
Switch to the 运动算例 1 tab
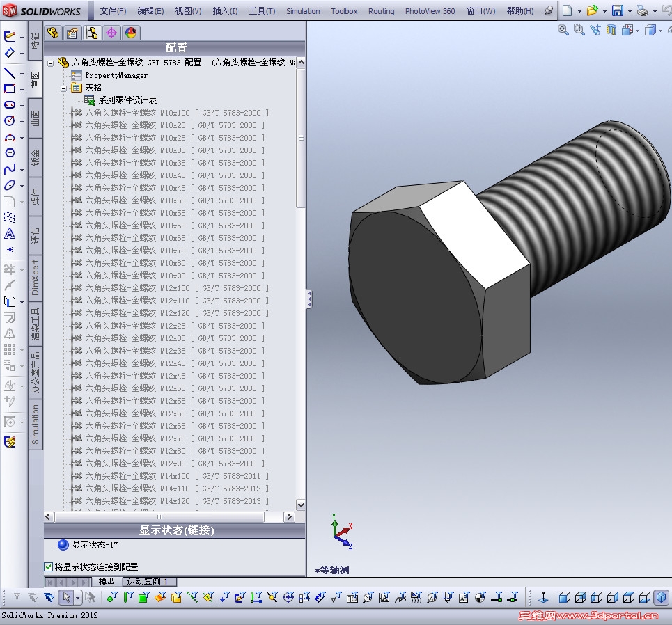click(150, 582)
